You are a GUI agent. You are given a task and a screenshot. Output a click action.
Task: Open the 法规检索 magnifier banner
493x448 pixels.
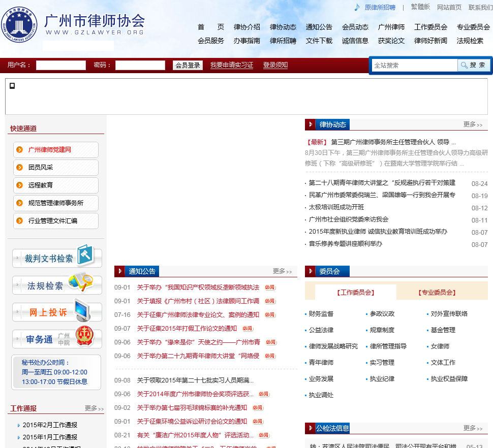tap(57, 284)
